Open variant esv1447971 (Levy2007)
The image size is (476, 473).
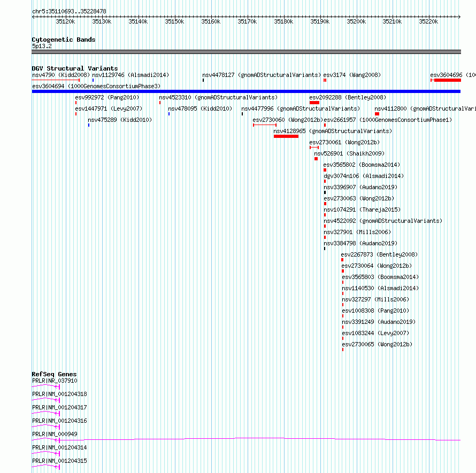point(109,108)
